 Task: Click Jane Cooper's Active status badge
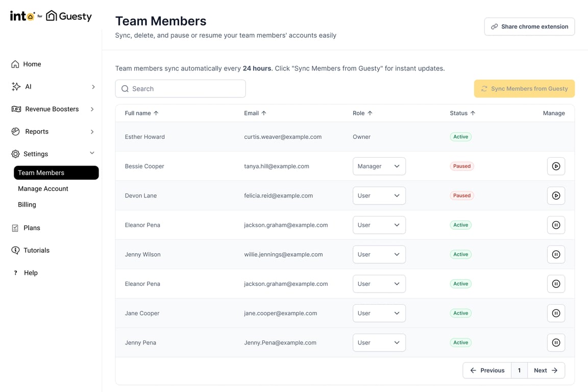[460, 313]
